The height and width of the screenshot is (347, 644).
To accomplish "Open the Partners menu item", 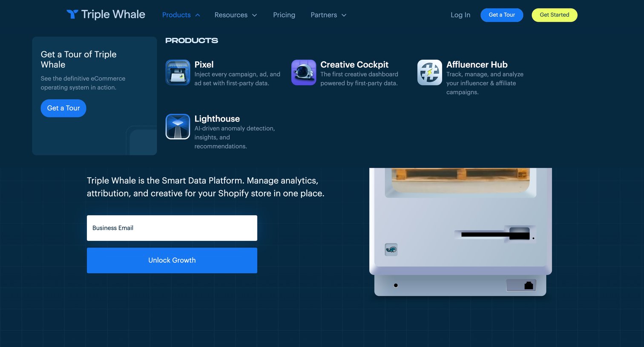I will point(324,15).
